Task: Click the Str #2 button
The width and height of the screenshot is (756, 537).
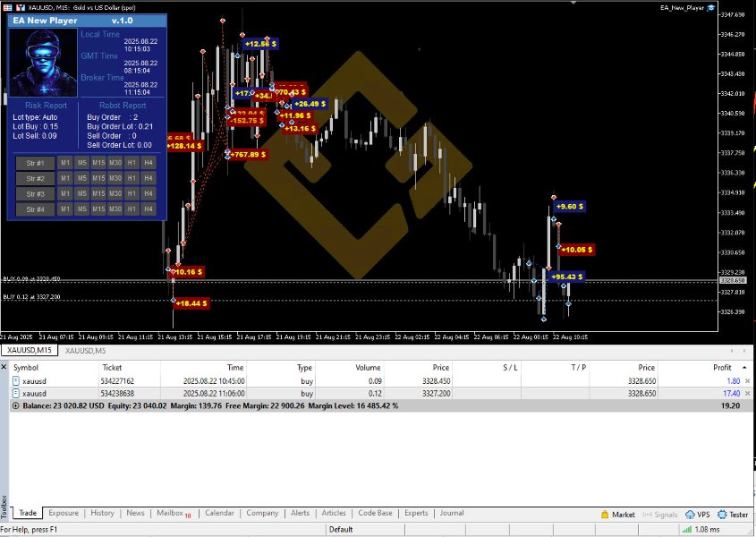Action: click(35, 178)
